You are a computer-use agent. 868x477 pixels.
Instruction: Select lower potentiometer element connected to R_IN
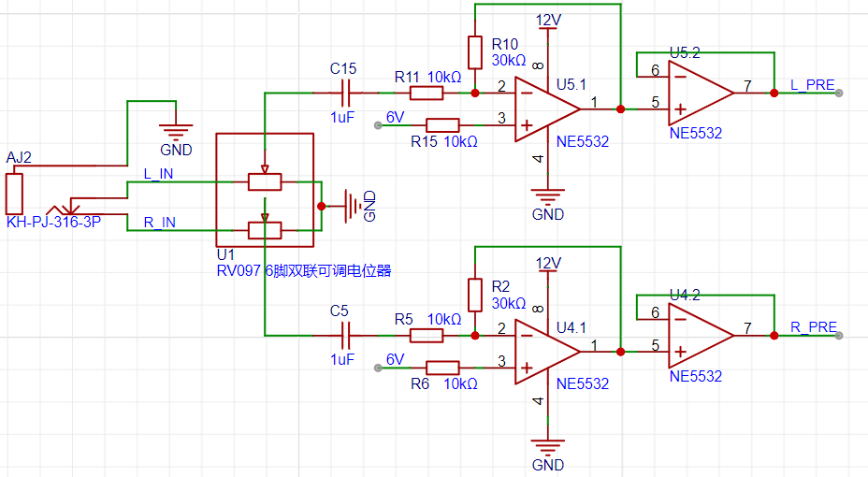pyautogui.click(x=265, y=230)
